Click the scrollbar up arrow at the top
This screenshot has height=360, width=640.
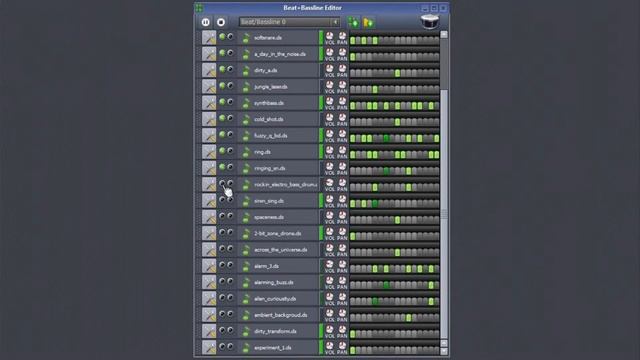tap(444, 35)
